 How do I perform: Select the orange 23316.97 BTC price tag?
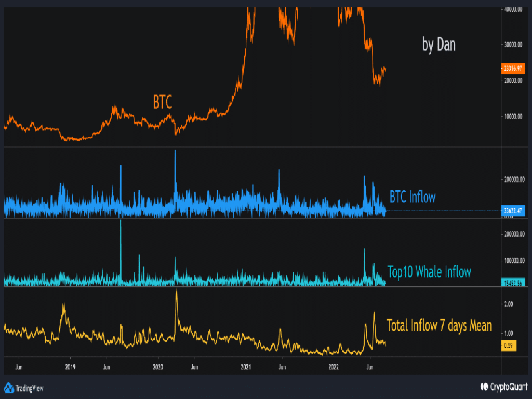(513, 69)
